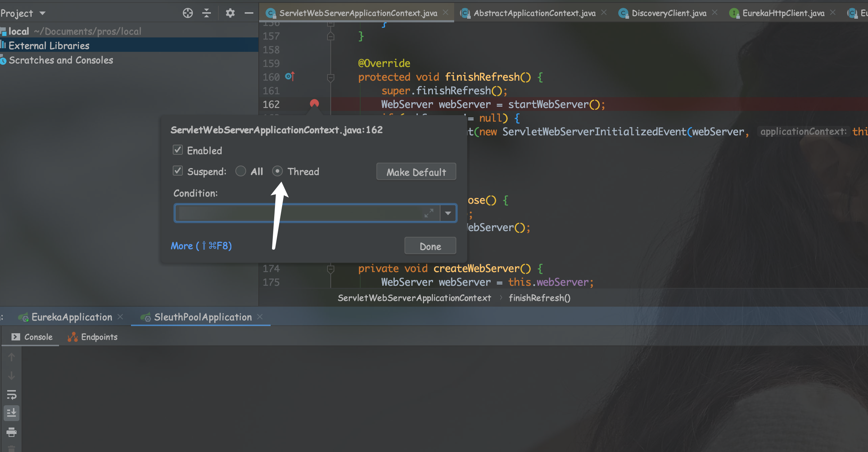This screenshot has width=868, height=452.
Task: Uncheck the Suspend checkbox
Action: click(177, 171)
